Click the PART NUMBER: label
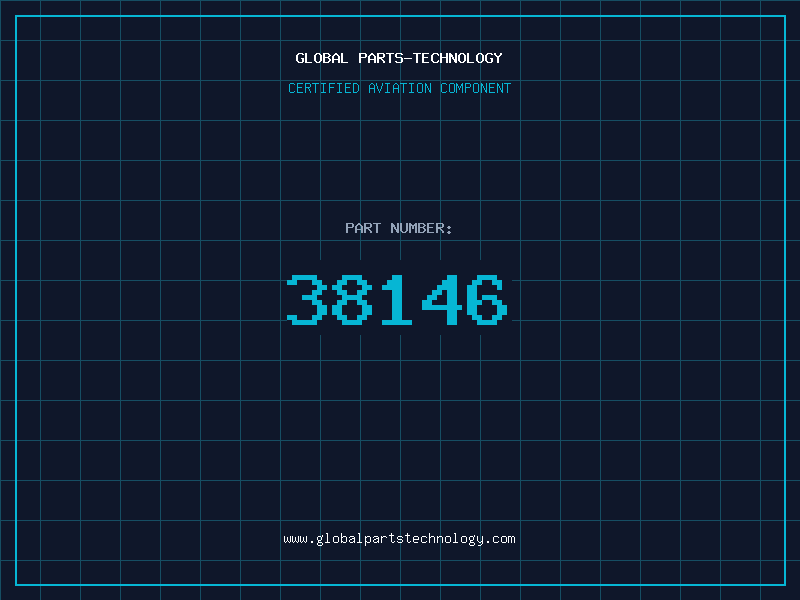The height and width of the screenshot is (600, 800). point(399,228)
